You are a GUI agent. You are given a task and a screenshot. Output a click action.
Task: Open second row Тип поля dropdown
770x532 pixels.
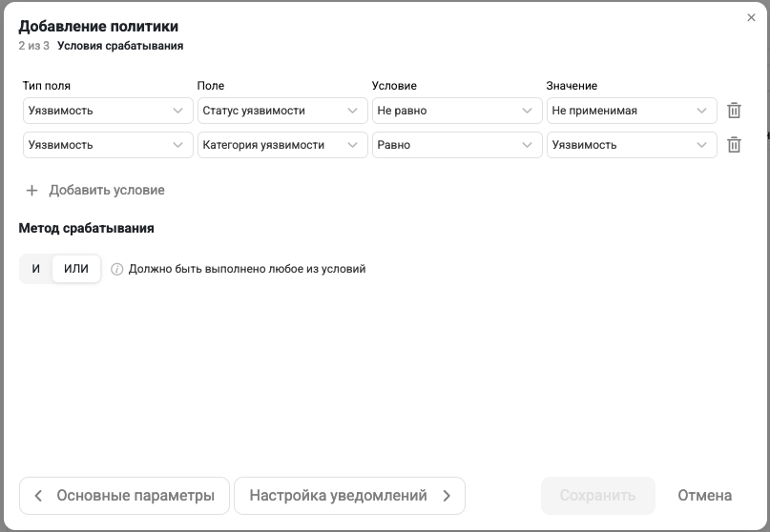(x=106, y=145)
